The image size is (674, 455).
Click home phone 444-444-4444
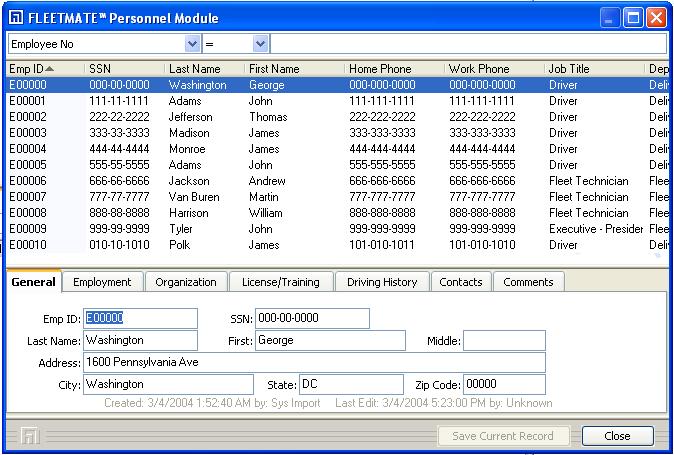click(x=382, y=149)
